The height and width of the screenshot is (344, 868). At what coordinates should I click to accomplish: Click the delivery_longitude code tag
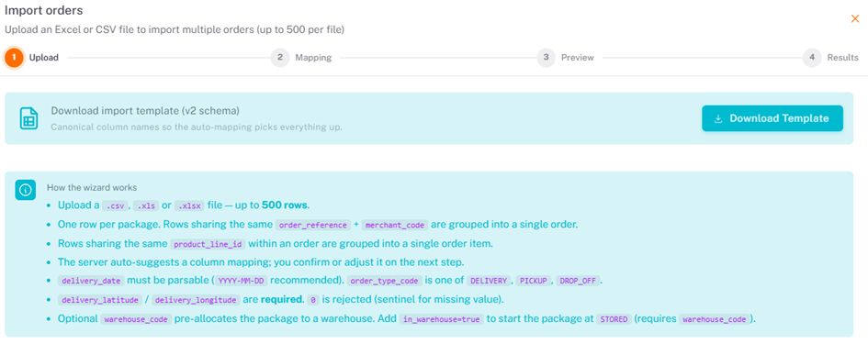(x=196, y=300)
